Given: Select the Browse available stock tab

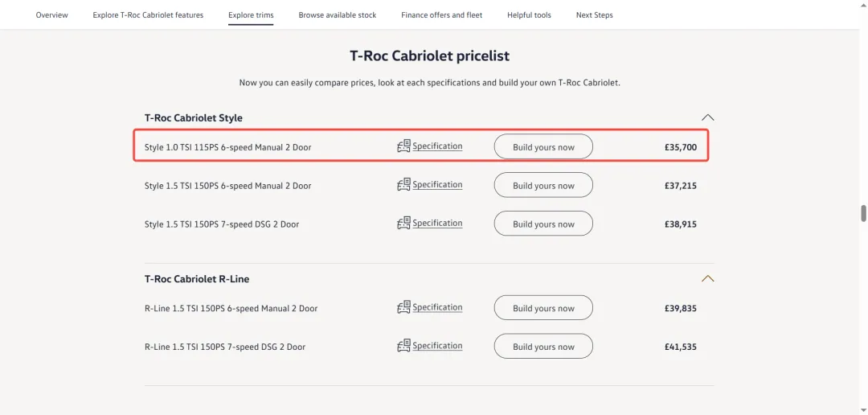Looking at the screenshot, I should (337, 15).
